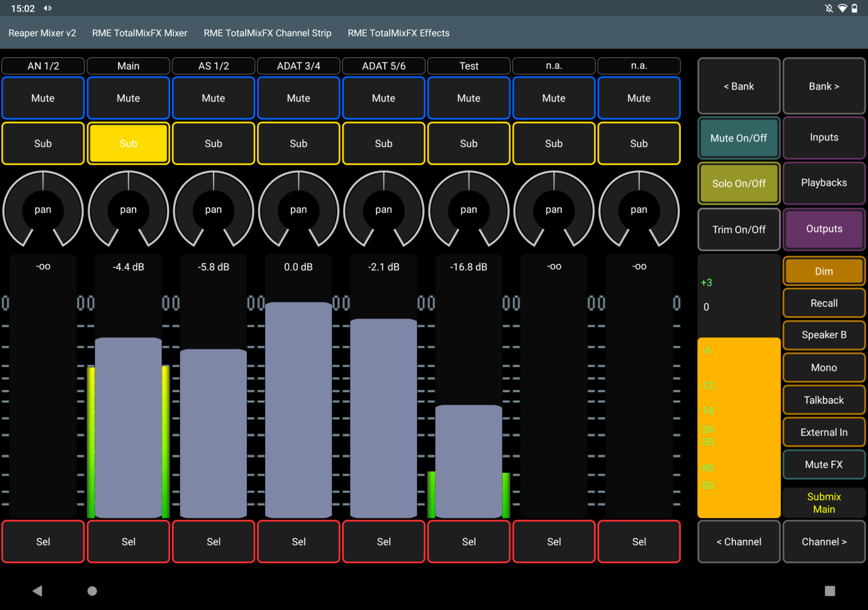868x610 pixels.
Task: Toggle Mute On/Off mode
Action: tap(739, 138)
